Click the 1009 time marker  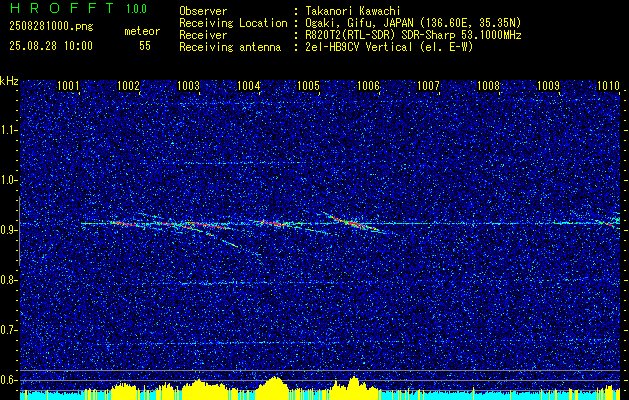[x=548, y=85]
